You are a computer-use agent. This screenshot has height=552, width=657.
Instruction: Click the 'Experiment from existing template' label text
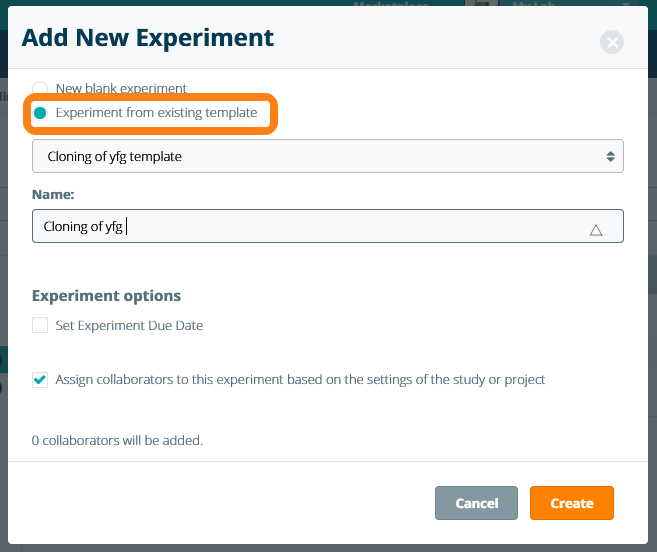click(156, 113)
